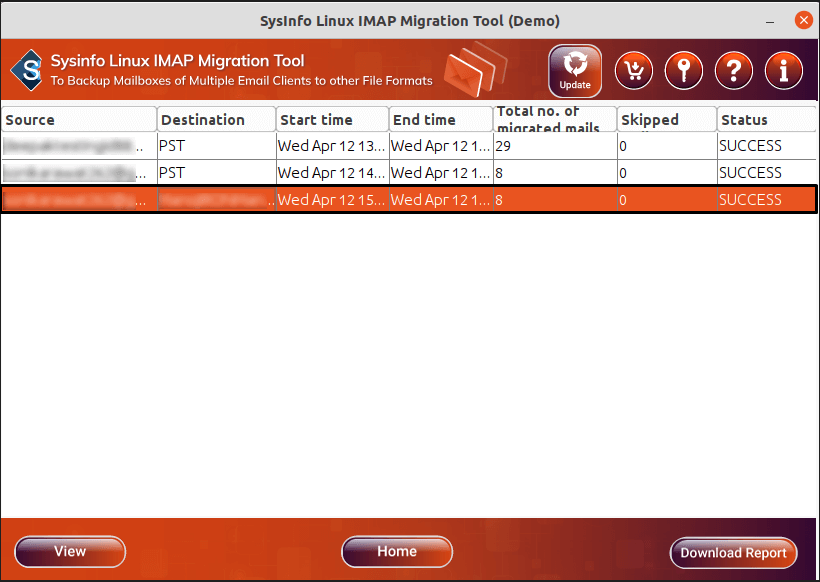
Task: Click SUCCESS status in the first row
Action: coord(766,146)
